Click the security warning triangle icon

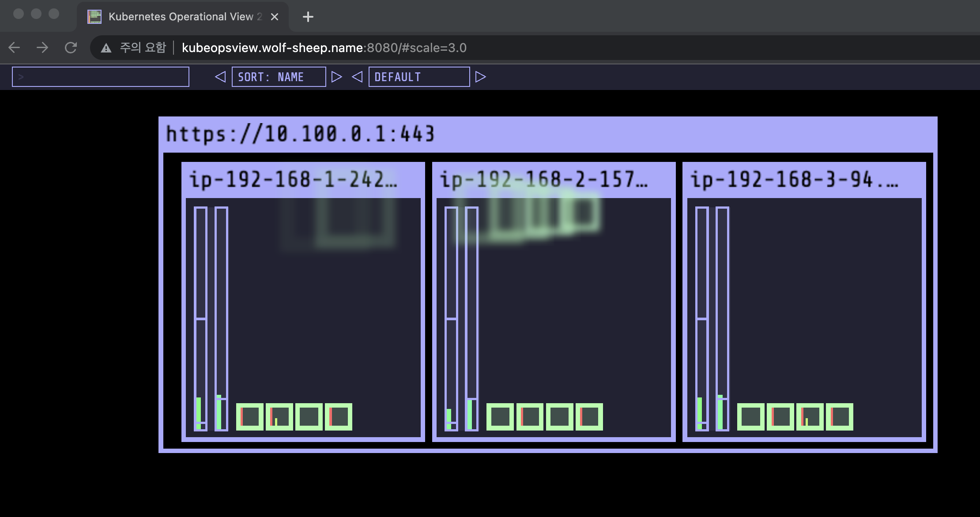click(x=106, y=48)
